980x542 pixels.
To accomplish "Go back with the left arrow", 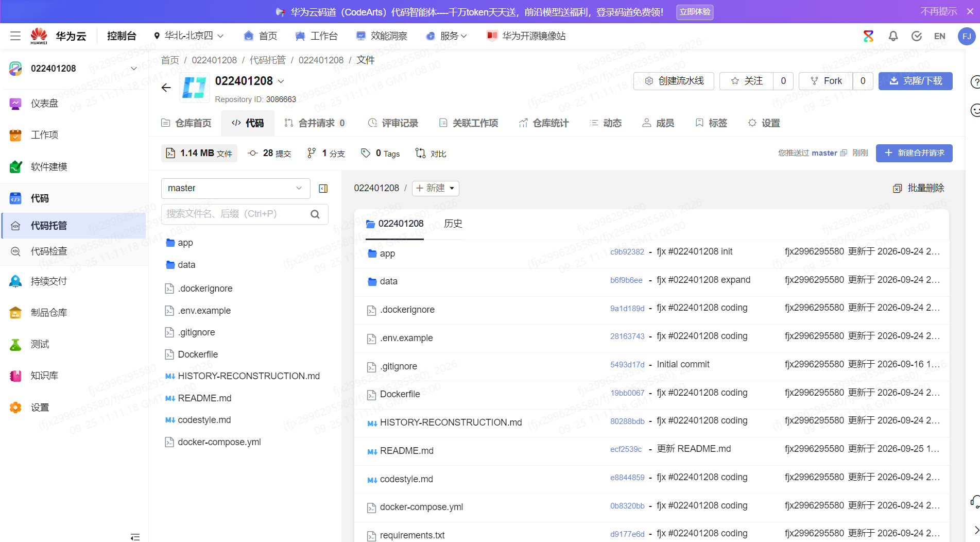I will pos(166,88).
